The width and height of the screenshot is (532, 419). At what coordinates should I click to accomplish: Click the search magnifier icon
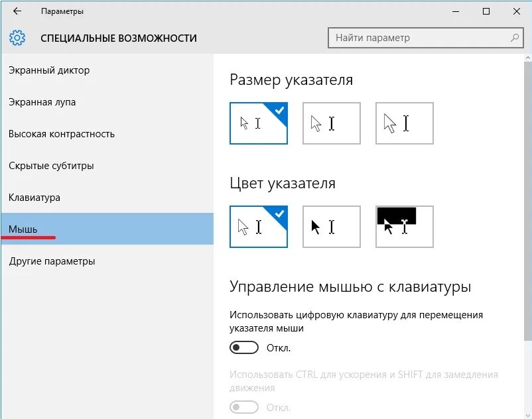pyautogui.click(x=514, y=38)
